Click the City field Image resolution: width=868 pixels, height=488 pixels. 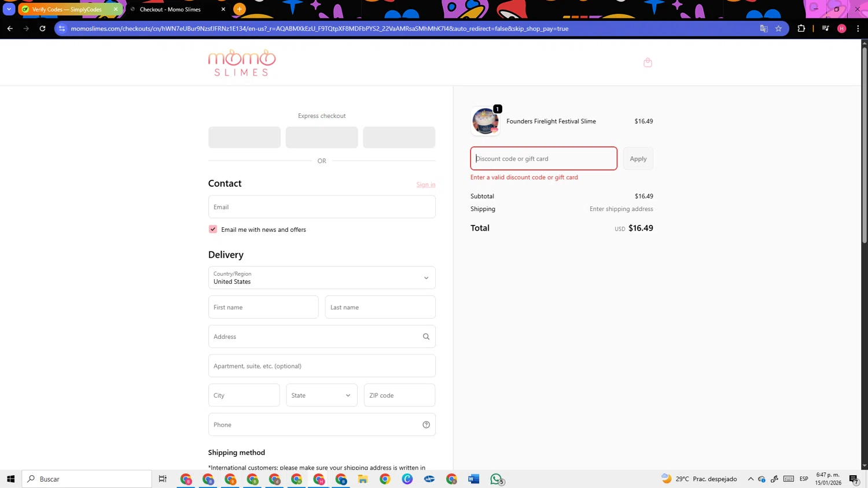244,395
